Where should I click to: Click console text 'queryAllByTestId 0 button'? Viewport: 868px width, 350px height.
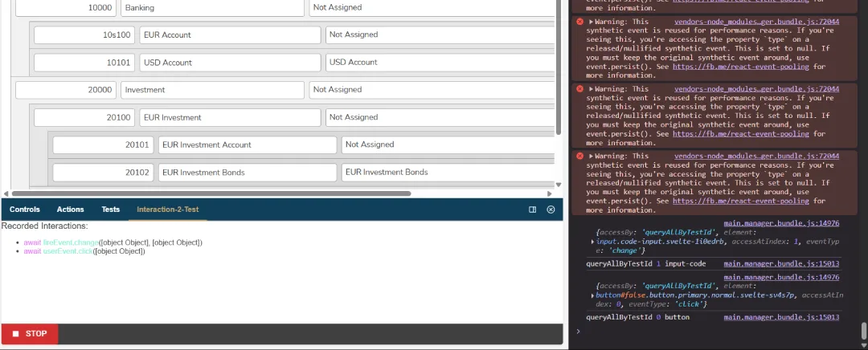pyautogui.click(x=637, y=317)
